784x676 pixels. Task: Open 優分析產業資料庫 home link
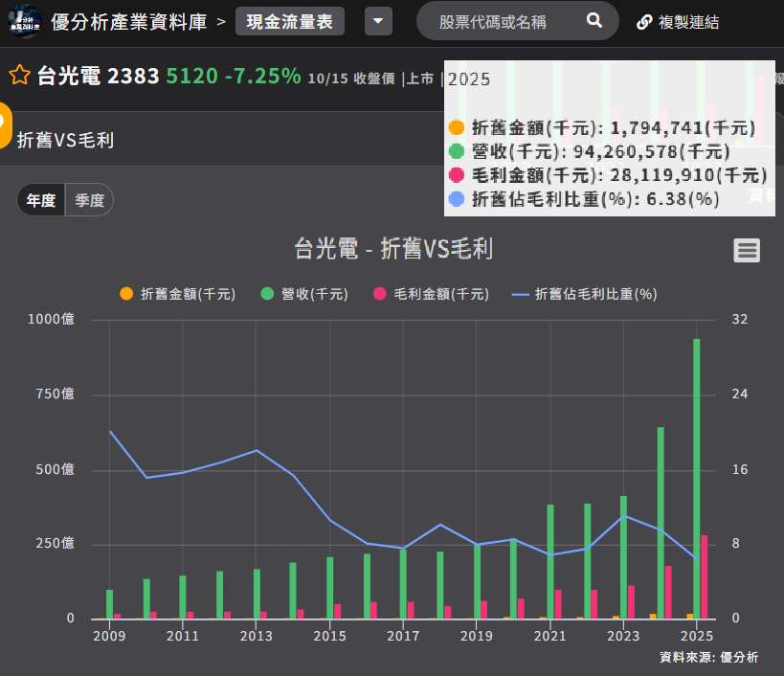pos(129,22)
